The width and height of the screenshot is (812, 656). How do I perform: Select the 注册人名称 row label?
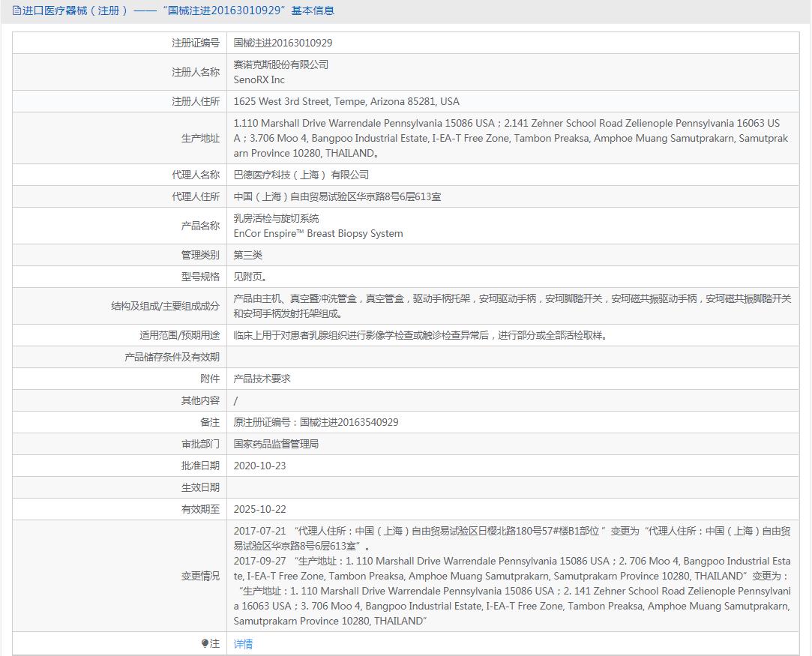pos(196,72)
